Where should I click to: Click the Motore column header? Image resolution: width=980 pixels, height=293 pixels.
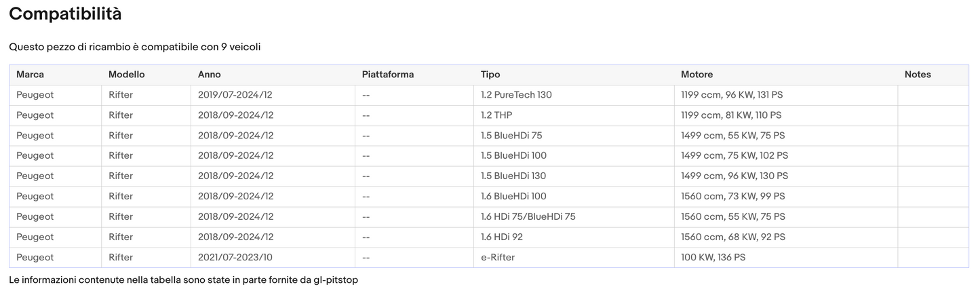697,75
